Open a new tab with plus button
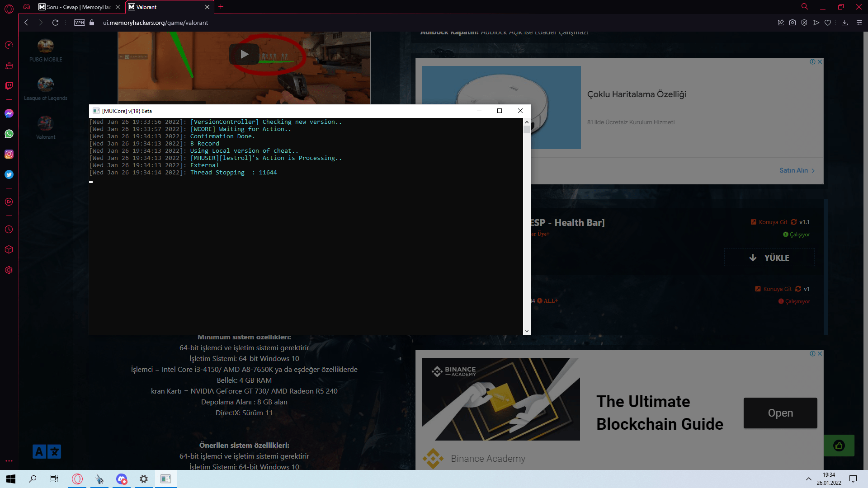This screenshot has width=868, height=488. (x=221, y=7)
